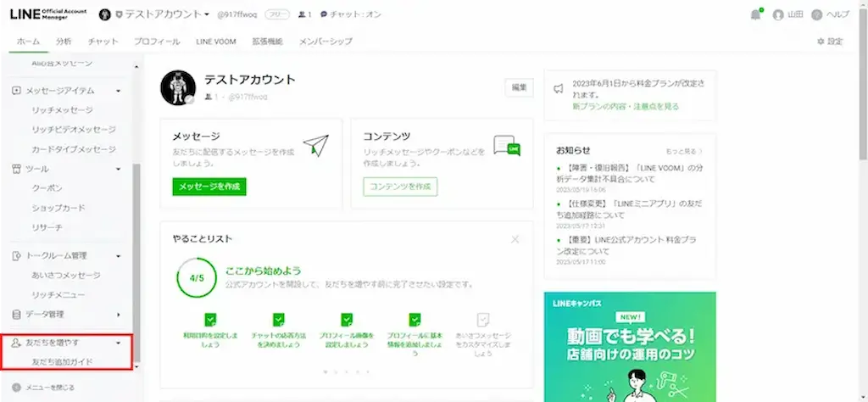The height and width of the screenshot is (402, 868).
Task: Click the friends count icon in header
Action: 302,14
